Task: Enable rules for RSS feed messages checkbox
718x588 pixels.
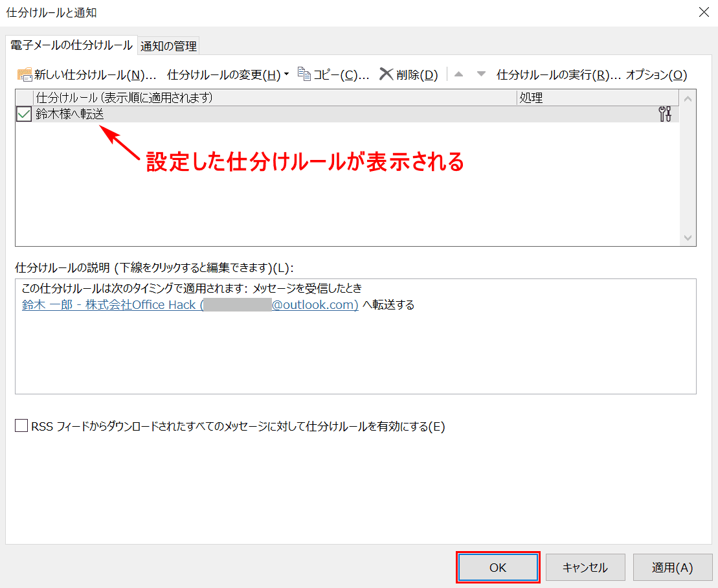Action: click(x=22, y=426)
